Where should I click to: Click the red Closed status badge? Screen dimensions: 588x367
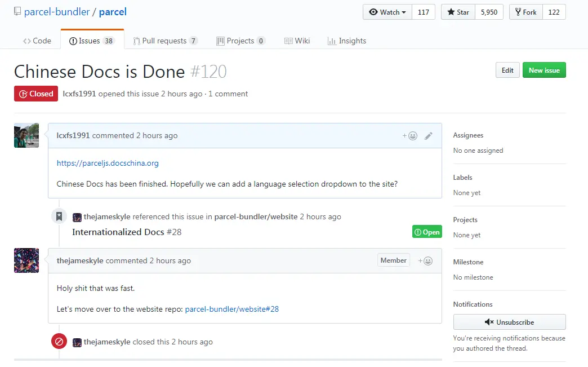point(36,94)
